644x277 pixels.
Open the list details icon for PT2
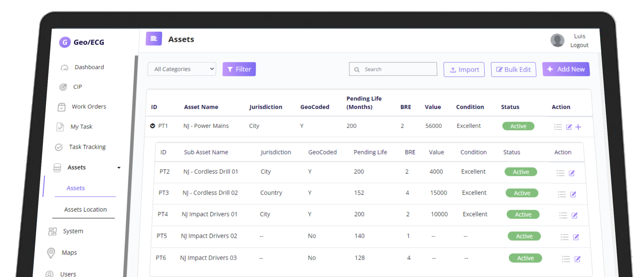click(x=560, y=173)
